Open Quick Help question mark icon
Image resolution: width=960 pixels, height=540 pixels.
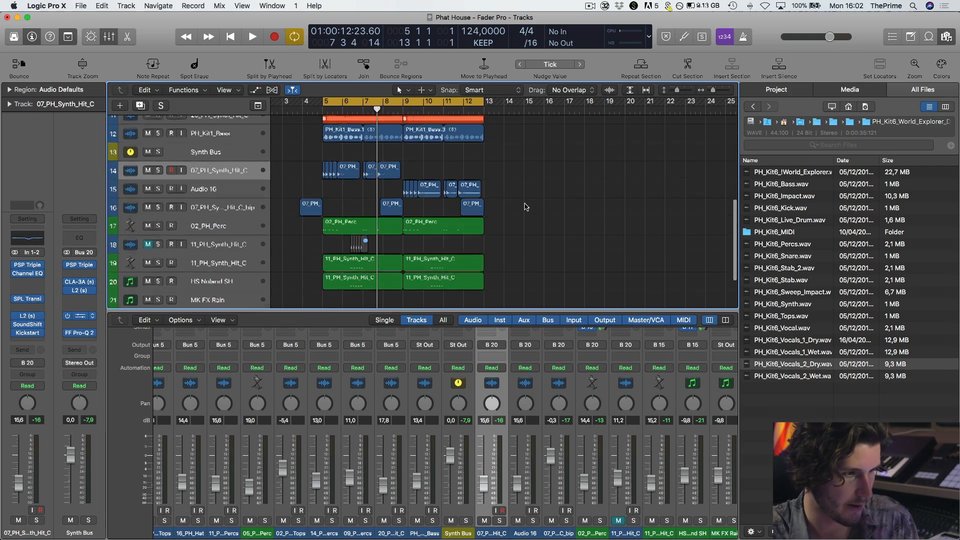click(50, 37)
